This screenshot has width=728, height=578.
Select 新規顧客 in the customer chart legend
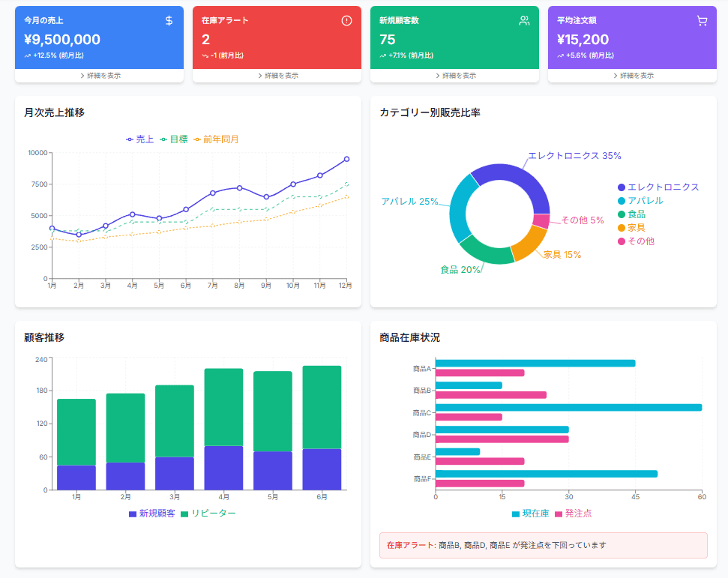click(x=152, y=514)
